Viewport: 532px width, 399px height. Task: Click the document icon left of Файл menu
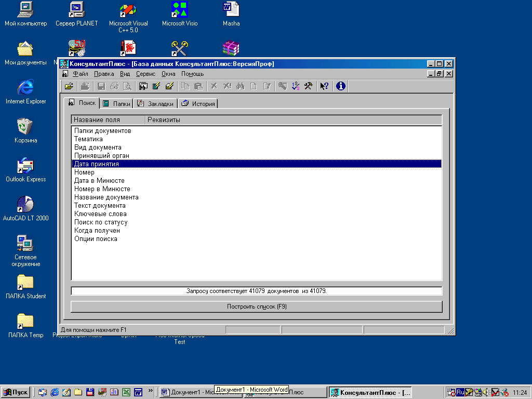[65, 74]
